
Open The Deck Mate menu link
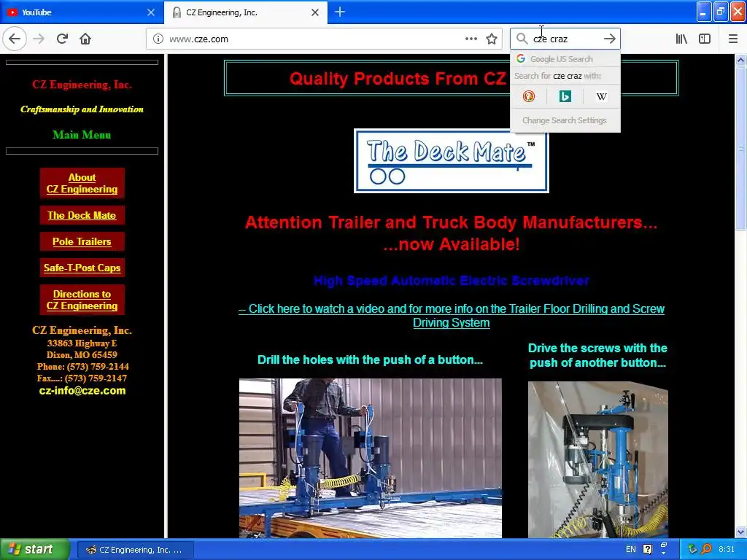click(82, 215)
